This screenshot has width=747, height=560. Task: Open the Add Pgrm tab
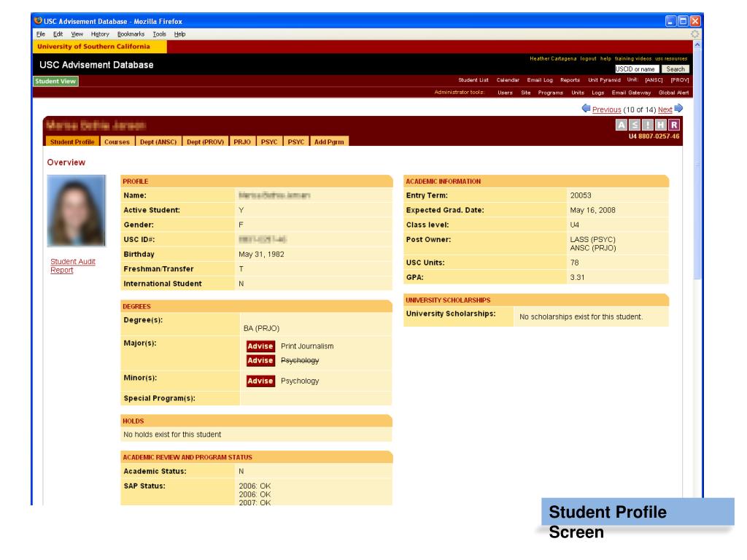(329, 142)
